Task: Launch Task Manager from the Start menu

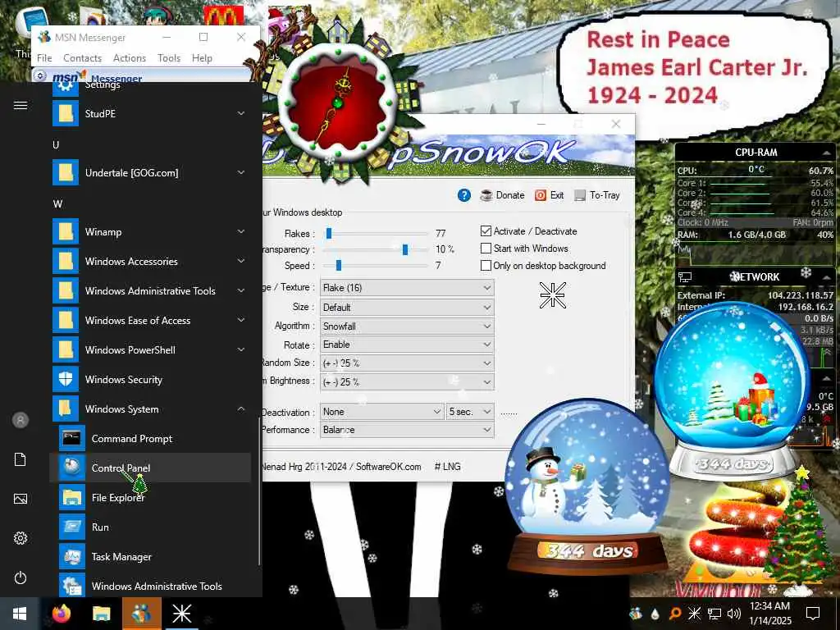Action: click(150, 557)
